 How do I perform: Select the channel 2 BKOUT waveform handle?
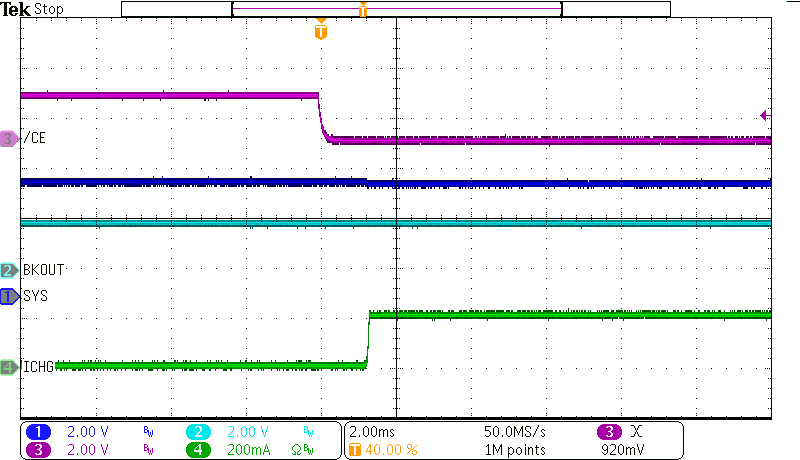pyautogui.click(x=10, y=270)
